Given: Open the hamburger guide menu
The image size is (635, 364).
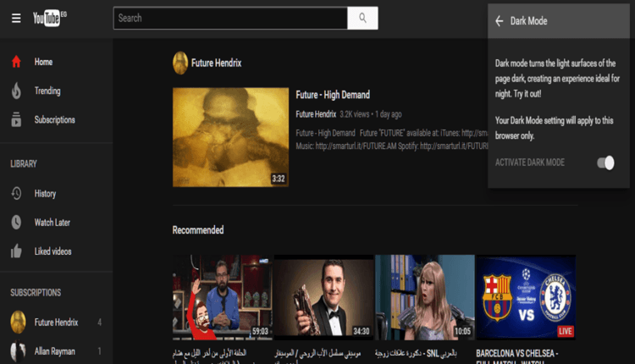Looking at the screenshot, I should pyautogui.click(x=16, y=19).
